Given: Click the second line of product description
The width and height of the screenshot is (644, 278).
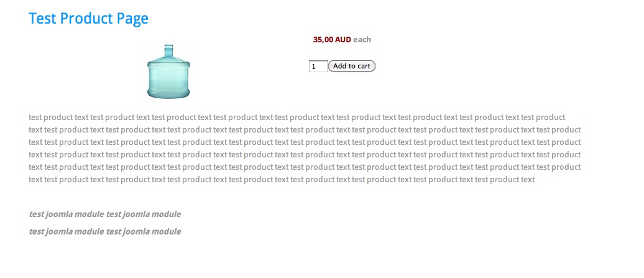Looking at the screenshot, I should [x=305, y=129].
